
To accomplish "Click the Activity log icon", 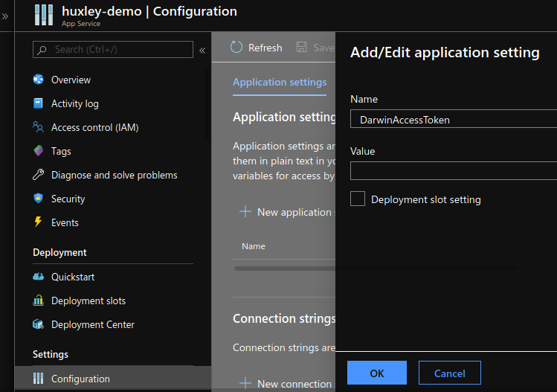I will tap(38, 103).
